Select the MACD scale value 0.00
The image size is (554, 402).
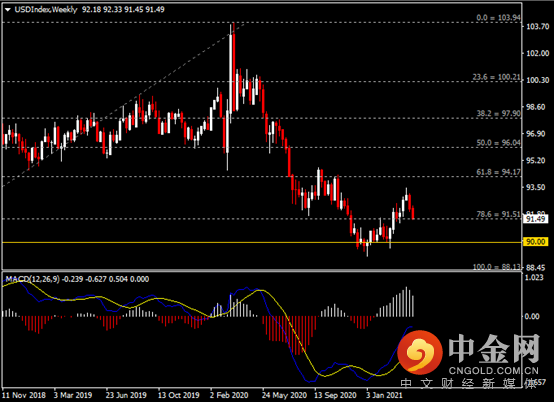[532, 317]
